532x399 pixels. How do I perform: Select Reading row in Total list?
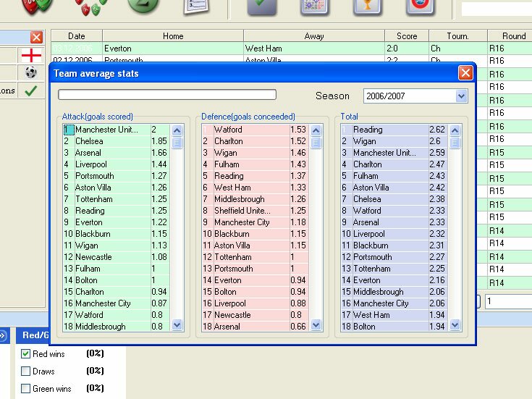[394, 130]
